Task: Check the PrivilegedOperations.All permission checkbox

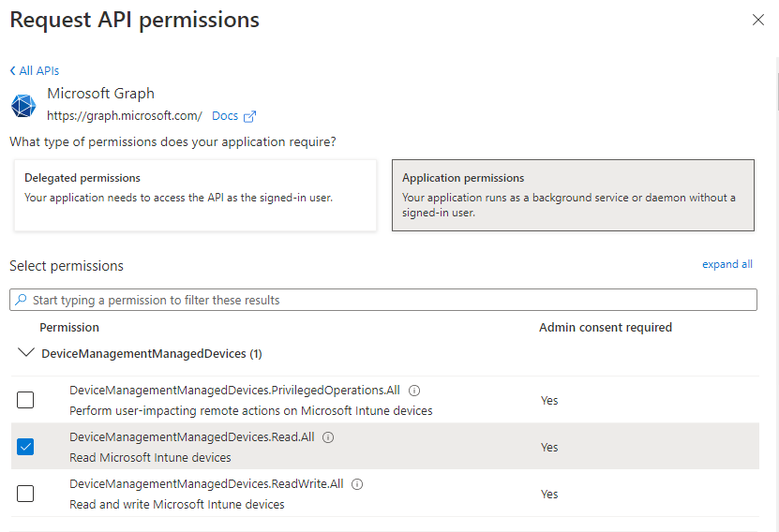Action: [25, 400]
